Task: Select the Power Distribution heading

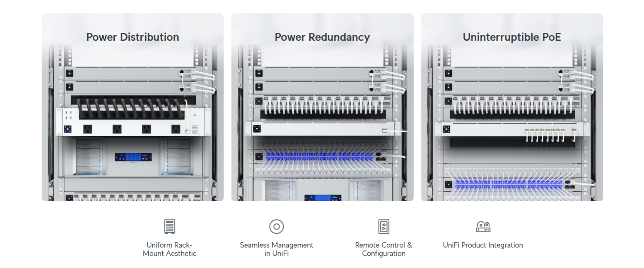Action: [132, 37]
